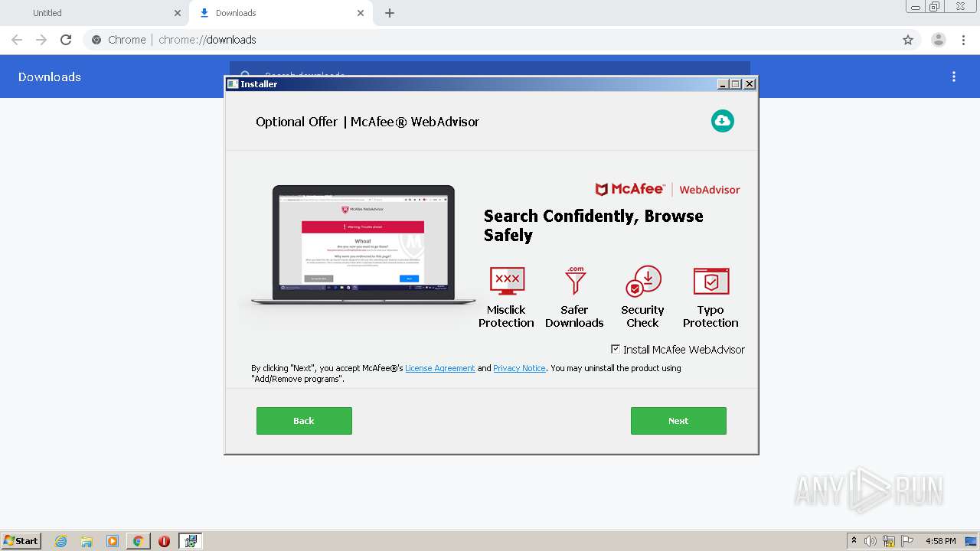Click the laptop preview image
Image resolution: width=980 pixels, height=551 pixels.
[363, 245]
